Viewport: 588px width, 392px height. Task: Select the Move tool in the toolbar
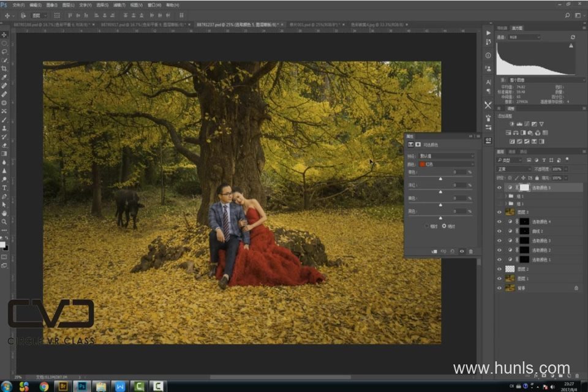(4, 35)
